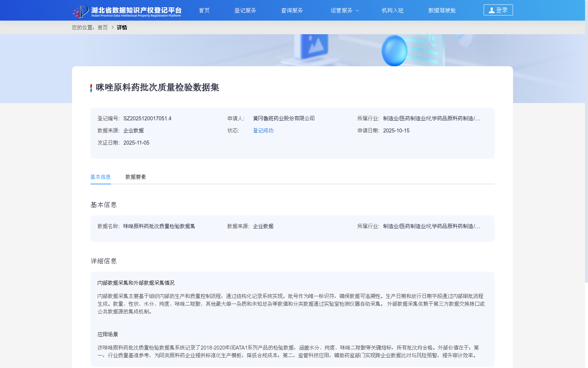Open the 登记服务 menu
Viewport: 588px width, 368px height.
(x=245, y=10)
